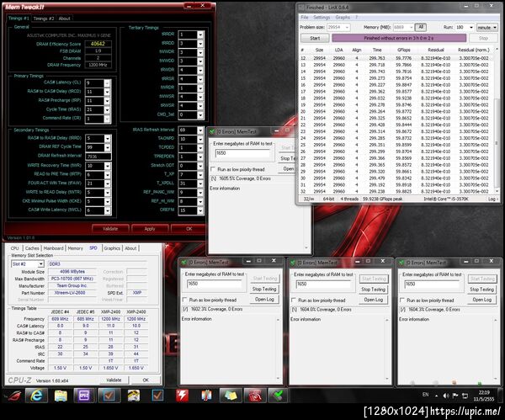Switch to the CPU-Z Mainboard tab

click(54, 248)
